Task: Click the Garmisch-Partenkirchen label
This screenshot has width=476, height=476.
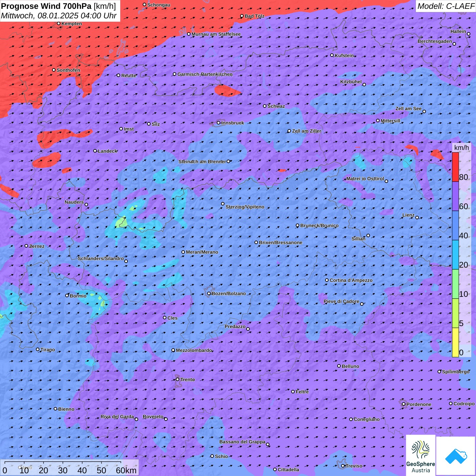Action: pos(205,74)
